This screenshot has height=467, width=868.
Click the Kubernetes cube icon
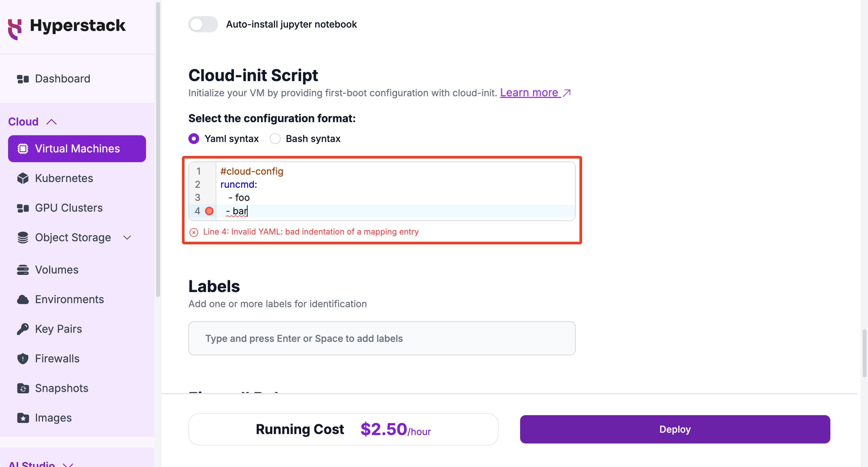[x=23, y=178]
